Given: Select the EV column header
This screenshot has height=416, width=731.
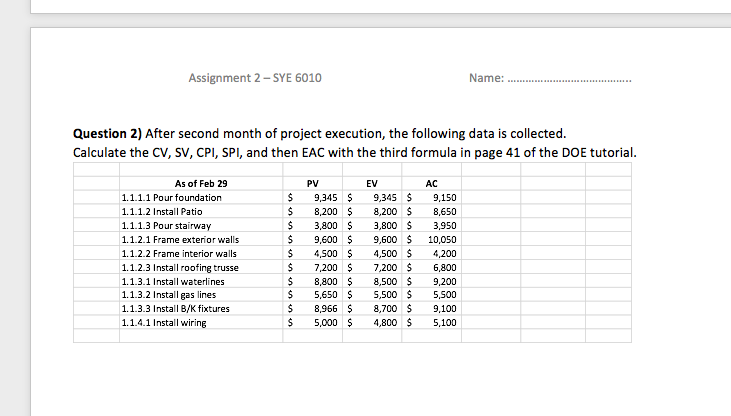Looking at the screenshot, I should point(372,184).
